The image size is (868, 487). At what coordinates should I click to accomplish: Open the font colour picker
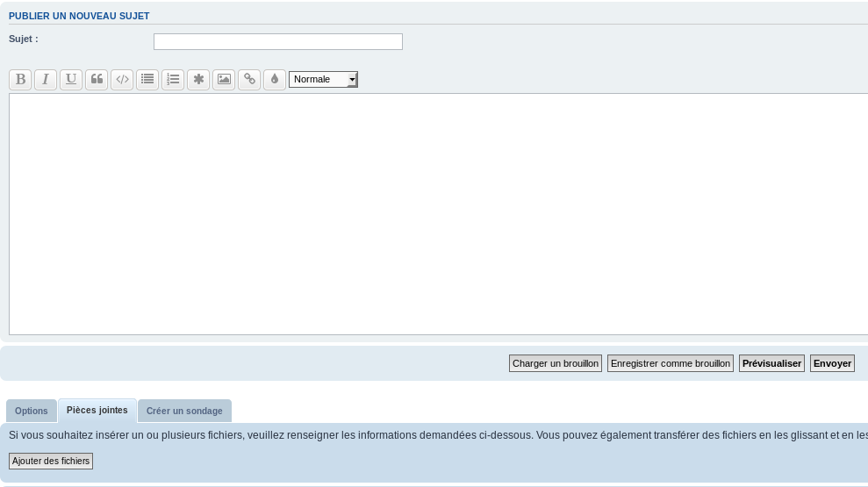[275, 79]
